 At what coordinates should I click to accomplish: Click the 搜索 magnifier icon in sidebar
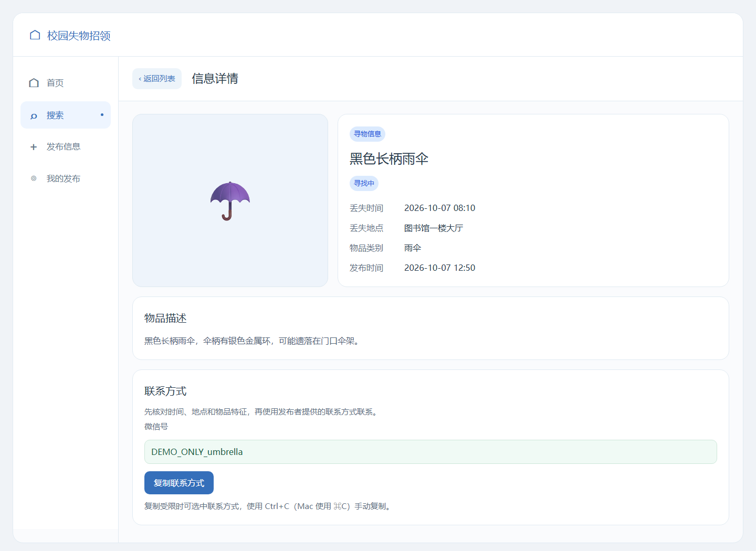(34, 115)
